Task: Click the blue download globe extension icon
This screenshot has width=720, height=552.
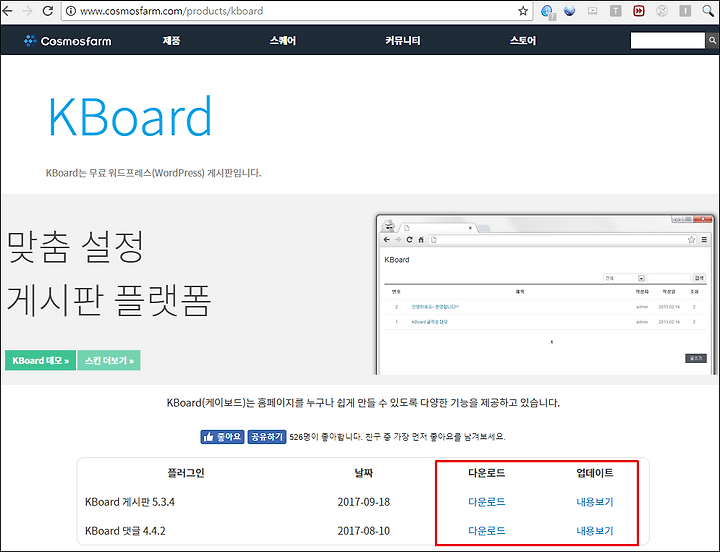Action: coord(547,11)
